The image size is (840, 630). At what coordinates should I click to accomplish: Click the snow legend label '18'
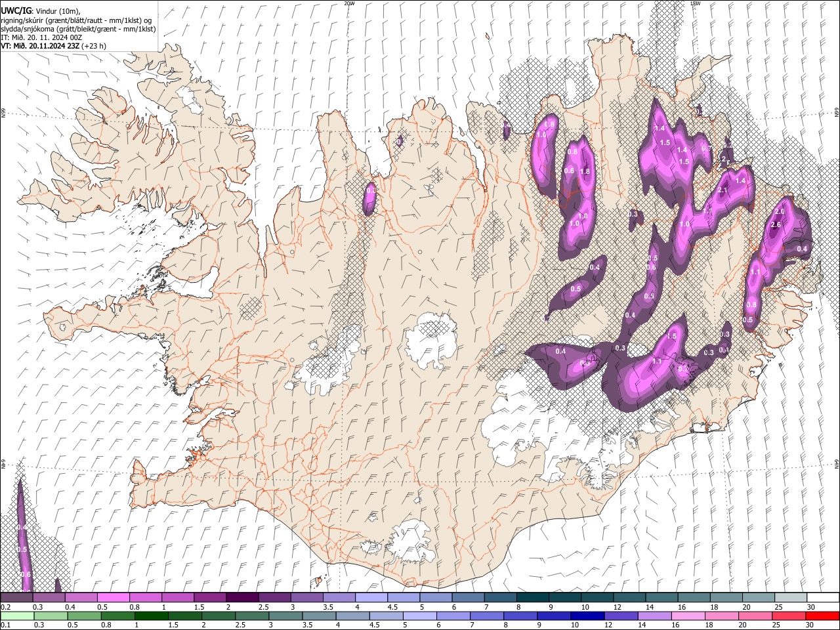[x=714, y=607]
